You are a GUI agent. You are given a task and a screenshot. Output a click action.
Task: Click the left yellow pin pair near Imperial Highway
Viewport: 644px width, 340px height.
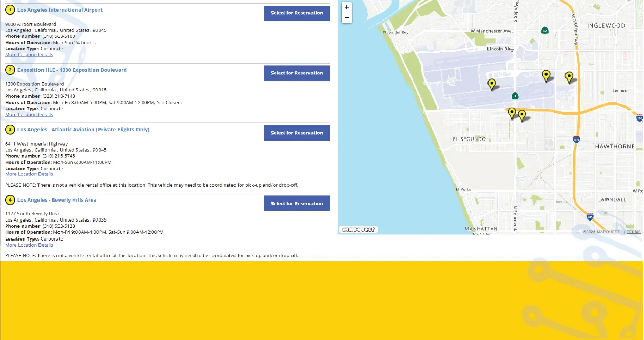point(512,113)
